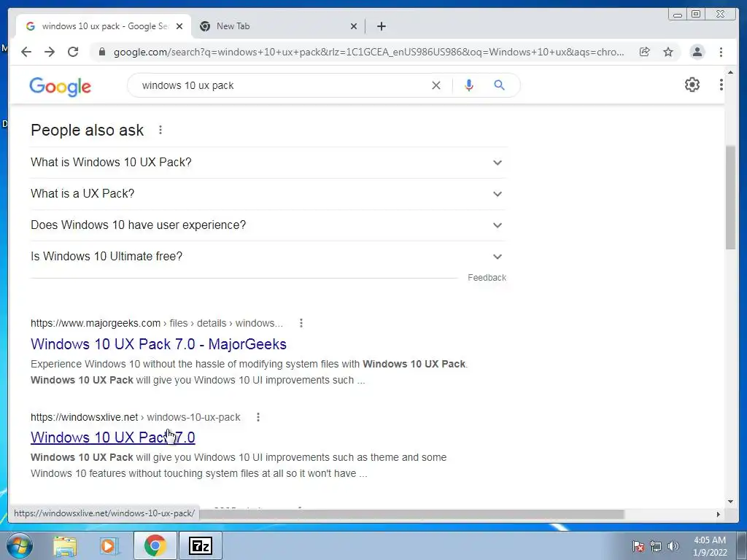The image size is (747, 560).
Task: Expand "What is a UX Pack?" question
Action: (x=268, y=194)
